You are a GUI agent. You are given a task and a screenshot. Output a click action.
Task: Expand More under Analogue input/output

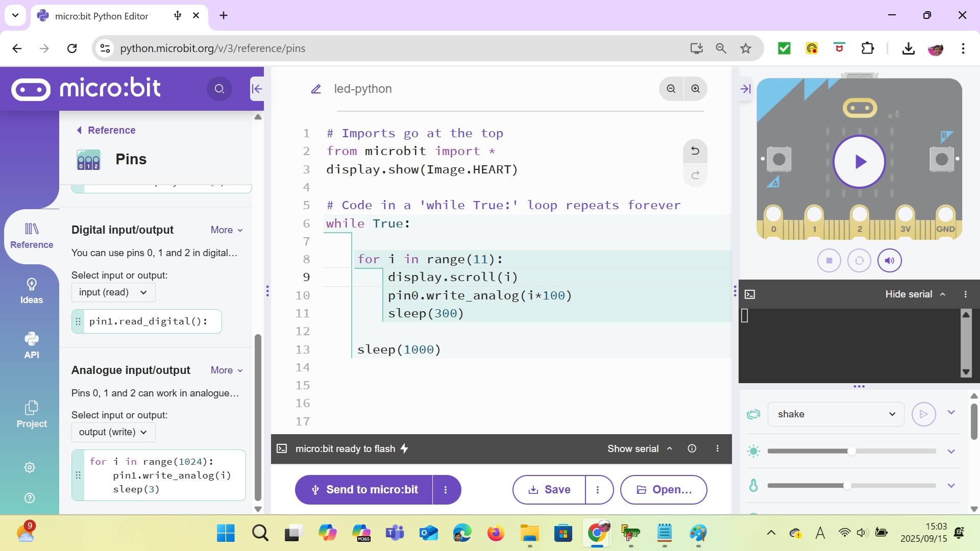(227, 370)
